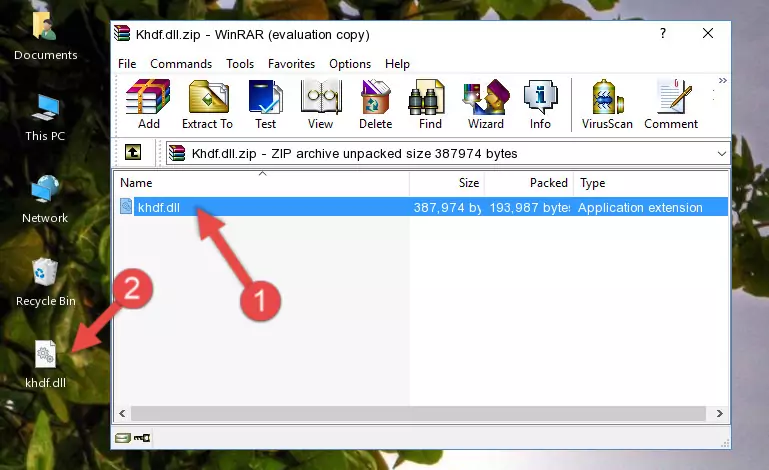Screen dimensions: 769x470
Task: Go up one folder level
Action: pyautogui.click(x=133, y=153)
